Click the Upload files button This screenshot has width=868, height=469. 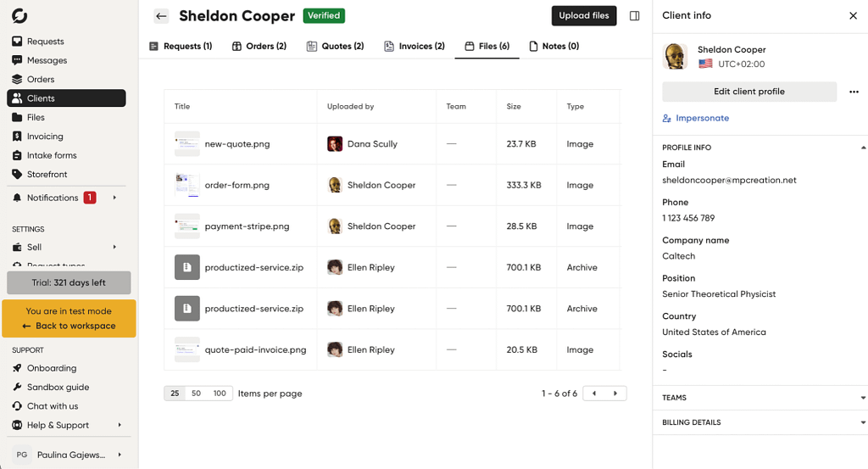point(584,15)
